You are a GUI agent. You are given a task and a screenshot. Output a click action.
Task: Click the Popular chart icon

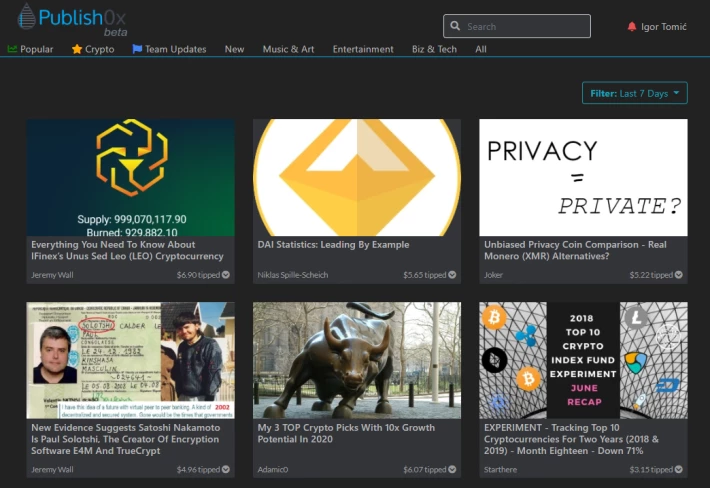pyautogui.click(x=13, y=49)
